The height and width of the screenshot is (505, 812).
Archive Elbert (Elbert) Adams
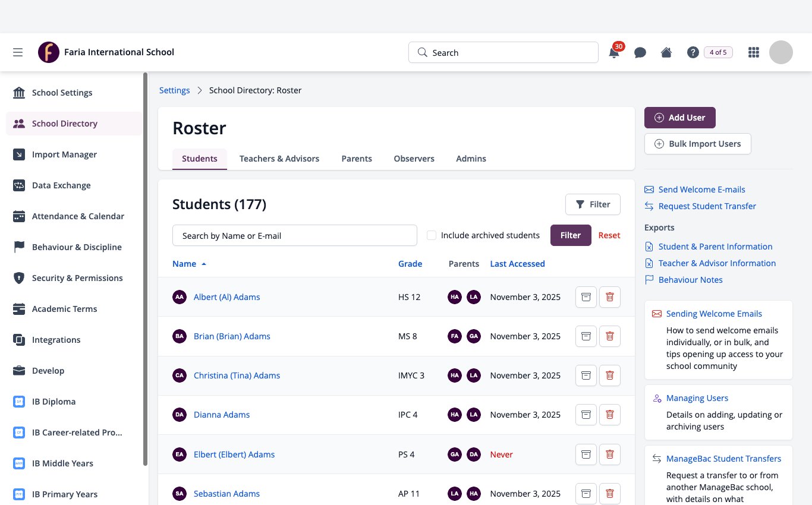pyautogui.click(x=586, y=454)
